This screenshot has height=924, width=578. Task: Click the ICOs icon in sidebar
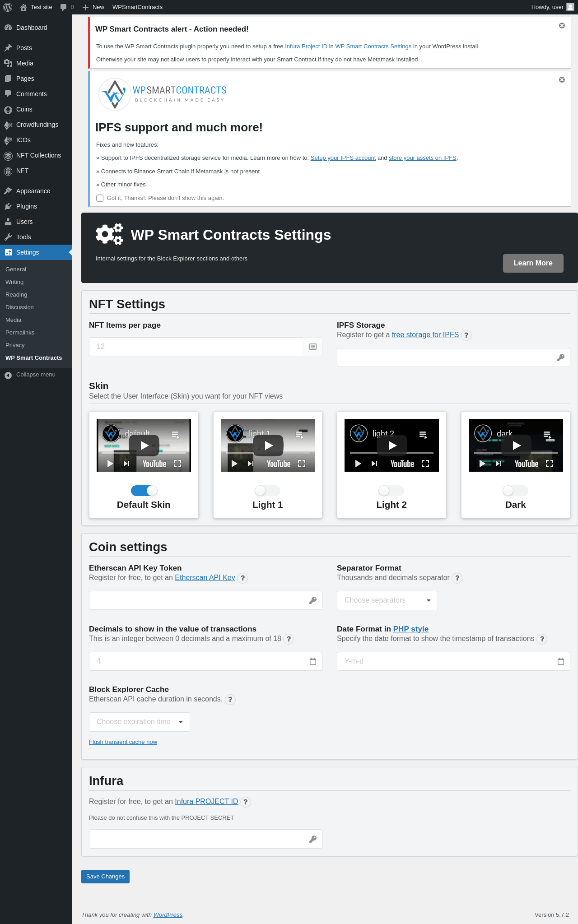pyautogui.click(x=8, y=140)
